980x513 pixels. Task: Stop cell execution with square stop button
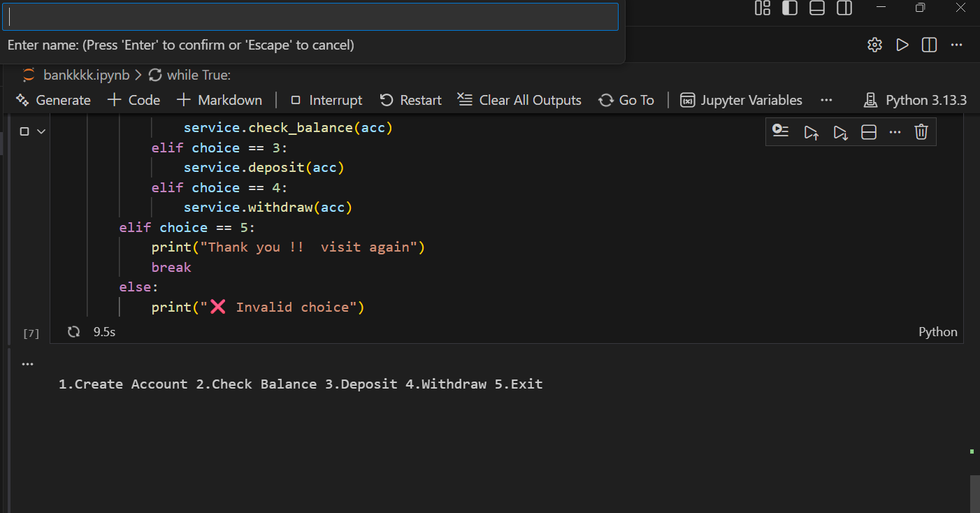click(24, 131)
